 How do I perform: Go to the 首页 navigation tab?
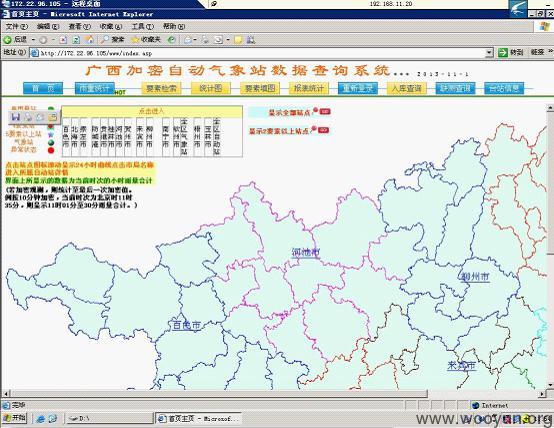[x=43, y=88]
